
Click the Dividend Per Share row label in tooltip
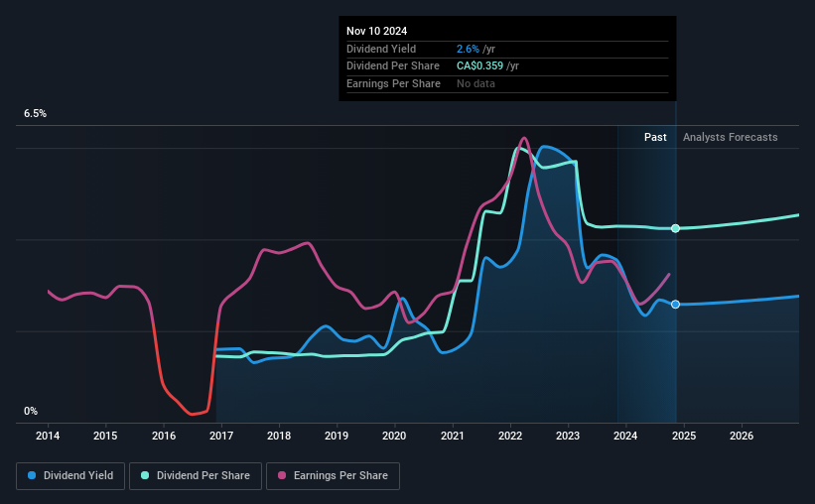(x=393, y=66)
